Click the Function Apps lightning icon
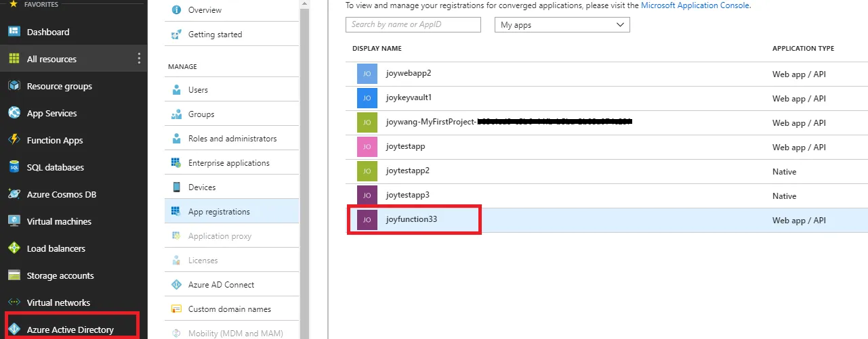This screenshot has height=339, width=868. [x=14, y=140]
